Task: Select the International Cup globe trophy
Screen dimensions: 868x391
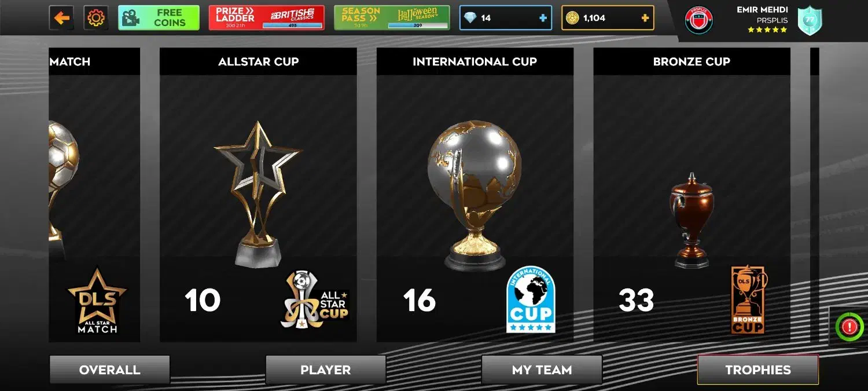Action: tap(475, 195)
